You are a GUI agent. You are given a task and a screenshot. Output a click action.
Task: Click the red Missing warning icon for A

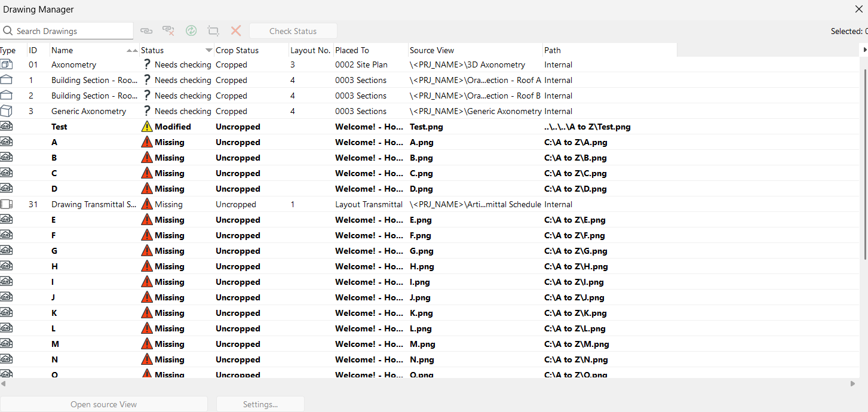tap(147, 142)
